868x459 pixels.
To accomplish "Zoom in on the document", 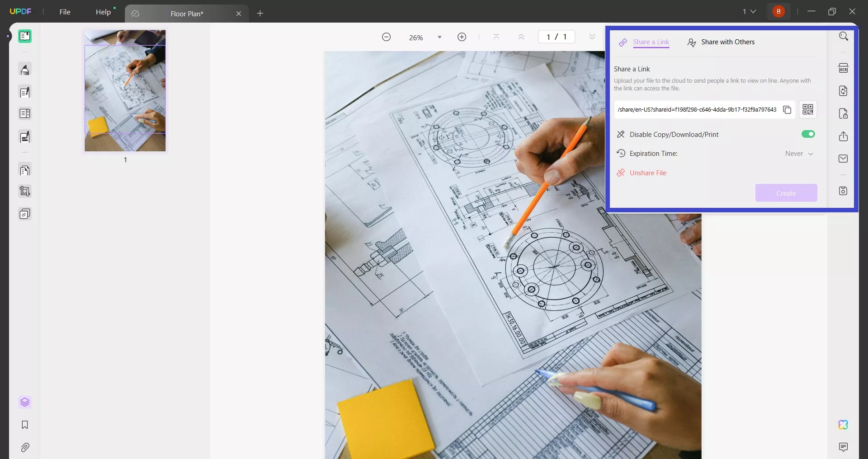I will click(x=462, y=37).
